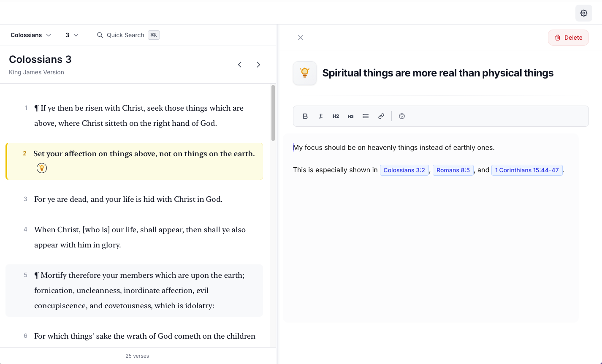Delete the current note

568,37
